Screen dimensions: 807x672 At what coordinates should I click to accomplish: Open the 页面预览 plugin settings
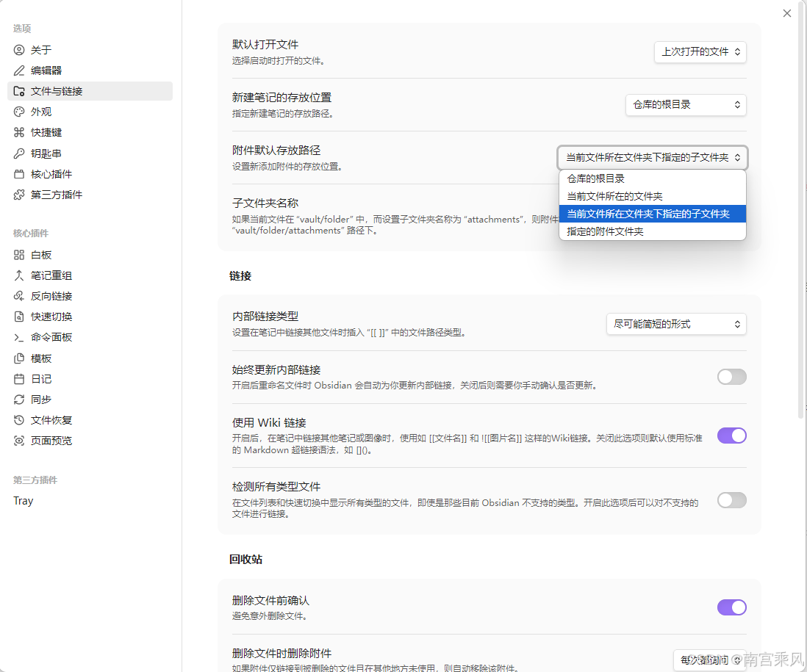click(90, 441)
